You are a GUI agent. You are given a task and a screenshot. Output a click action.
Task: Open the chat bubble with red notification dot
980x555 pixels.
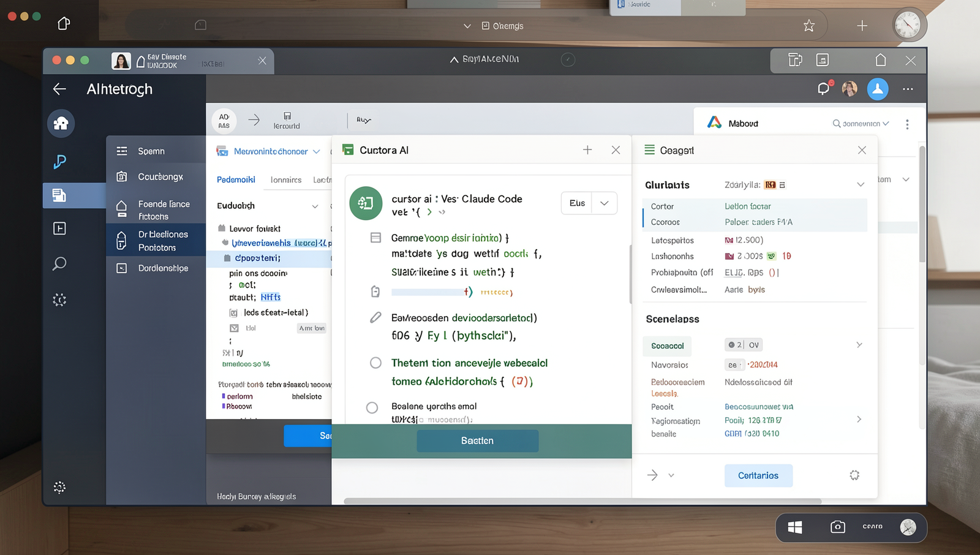pos(824,88)
